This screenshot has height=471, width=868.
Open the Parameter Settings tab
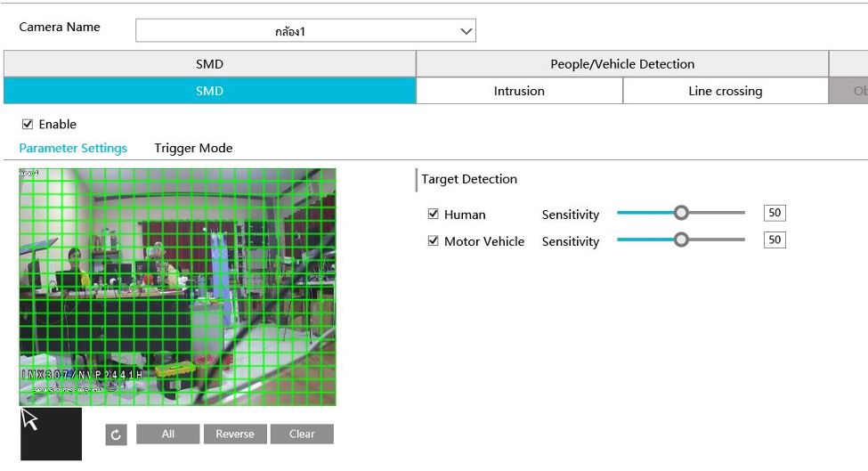[73, 149]
